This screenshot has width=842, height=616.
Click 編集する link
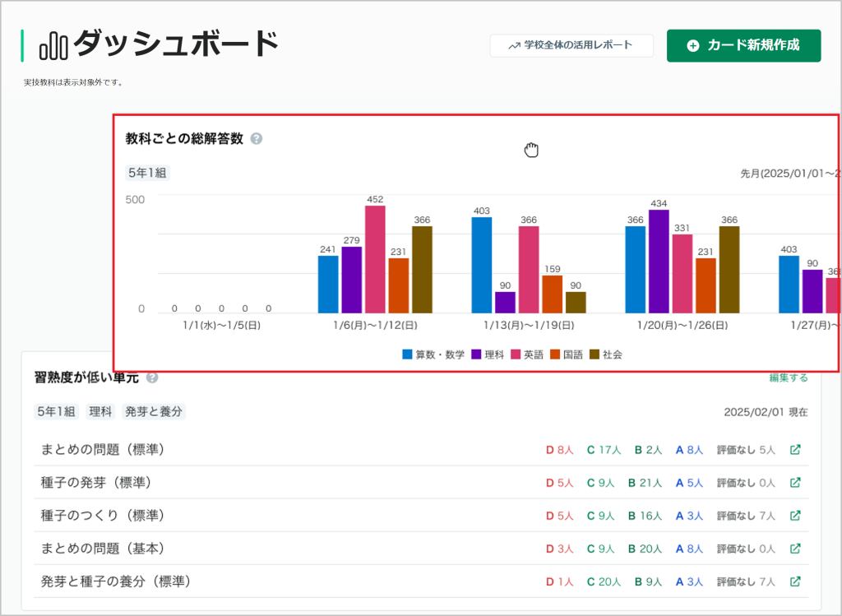tap(789, 377)
